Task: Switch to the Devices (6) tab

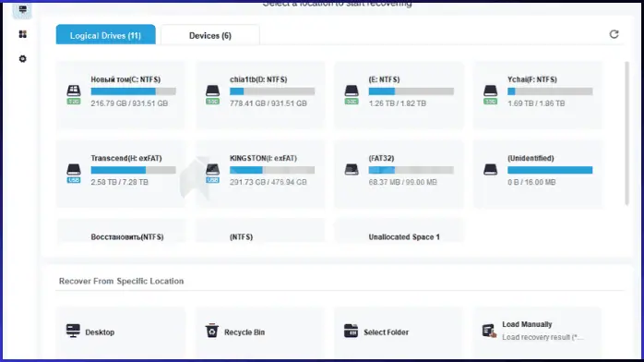Action: point(209,35)
